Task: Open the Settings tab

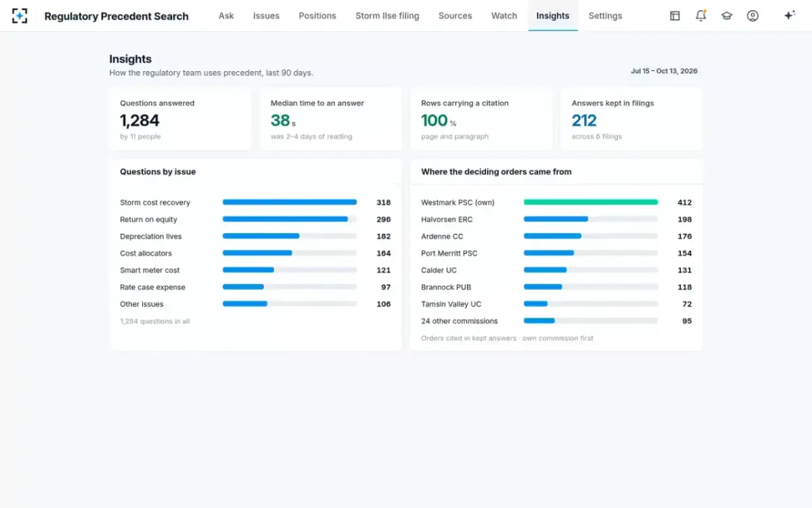Action: (x=605, y=16)
